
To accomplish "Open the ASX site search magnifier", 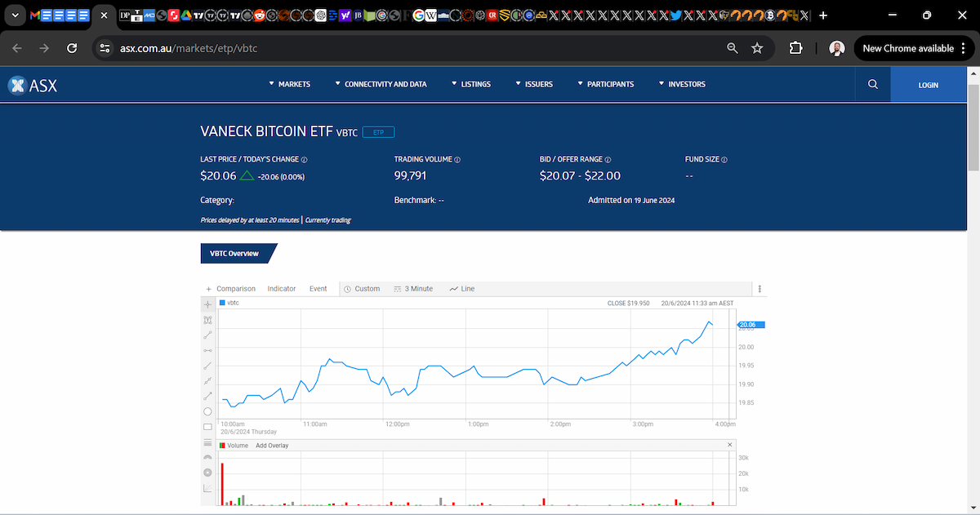I will [x=873, y=84].
